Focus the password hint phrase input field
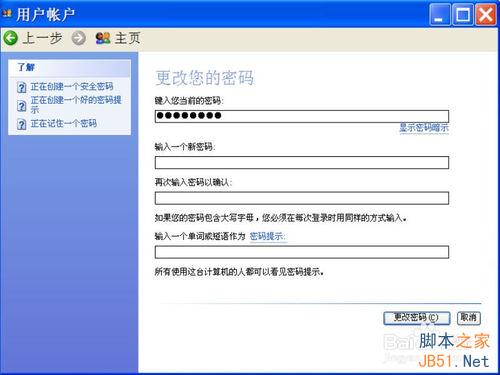This screenshot has width=500, height=375. 302,252
